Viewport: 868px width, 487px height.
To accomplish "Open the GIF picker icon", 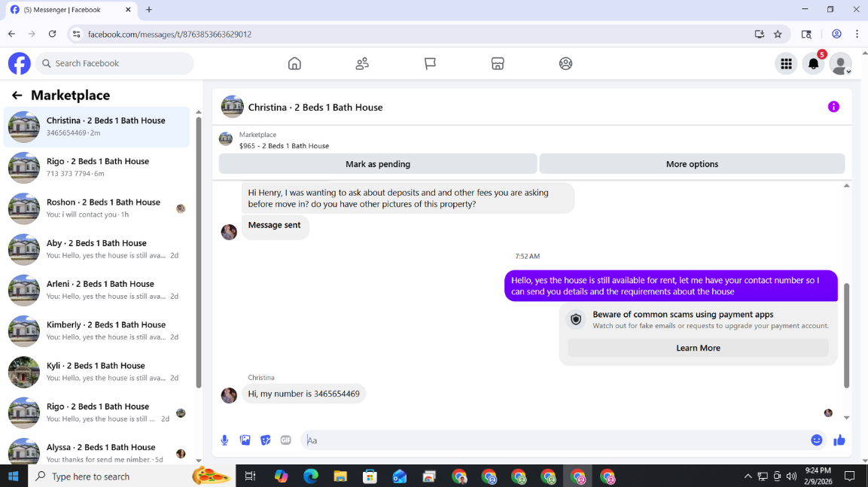I will pos(285,440).
